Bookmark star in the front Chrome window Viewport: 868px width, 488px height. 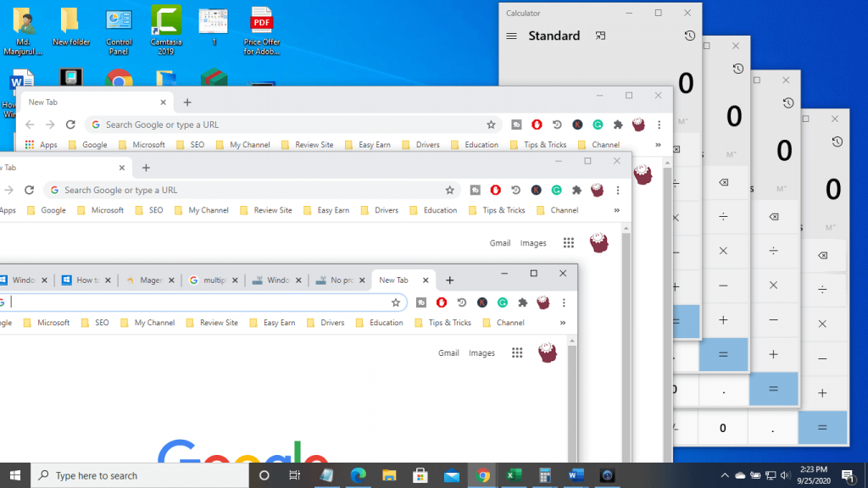[395, 302]
